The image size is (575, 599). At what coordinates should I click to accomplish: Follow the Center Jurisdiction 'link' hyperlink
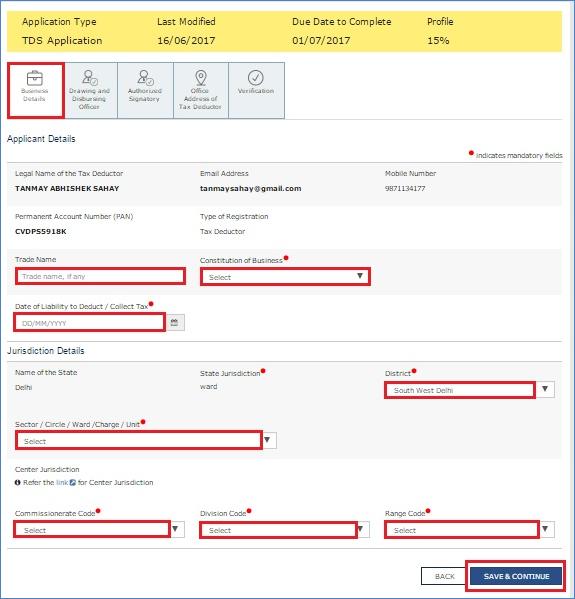coord(62,482)
